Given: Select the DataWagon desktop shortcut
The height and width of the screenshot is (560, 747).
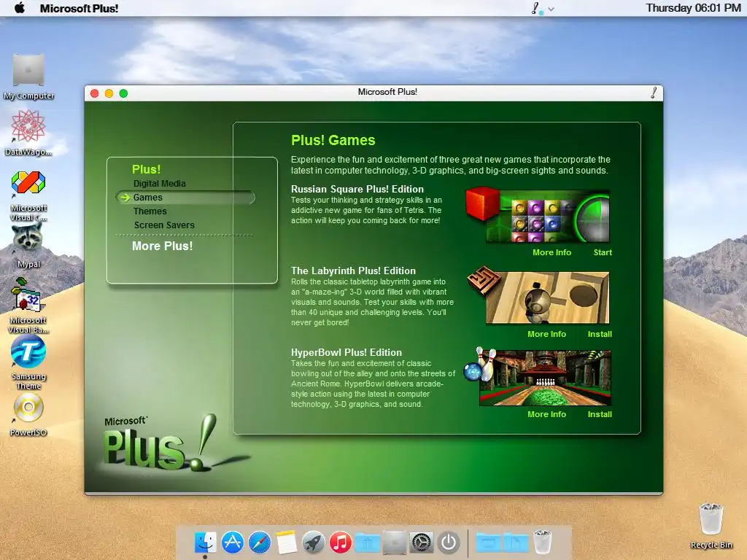Looking at the screenshot, I should [x=28, y=133].
